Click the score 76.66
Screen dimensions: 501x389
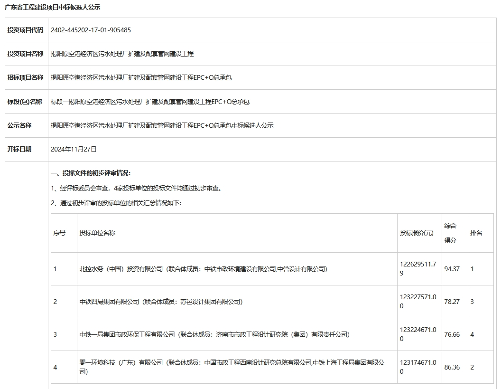[x=452, y=334]
